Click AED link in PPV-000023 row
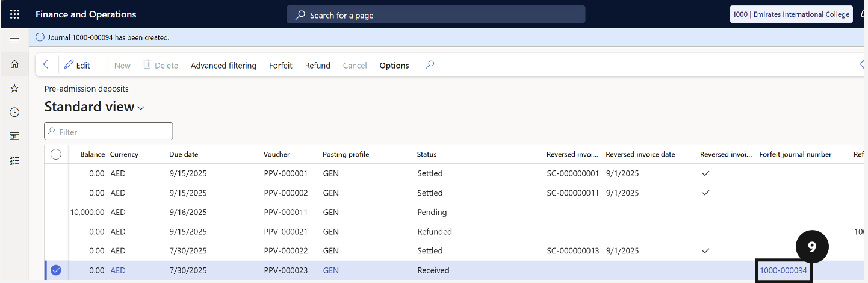868x283 pixels. pyautogui.click(x=118, y=270)
